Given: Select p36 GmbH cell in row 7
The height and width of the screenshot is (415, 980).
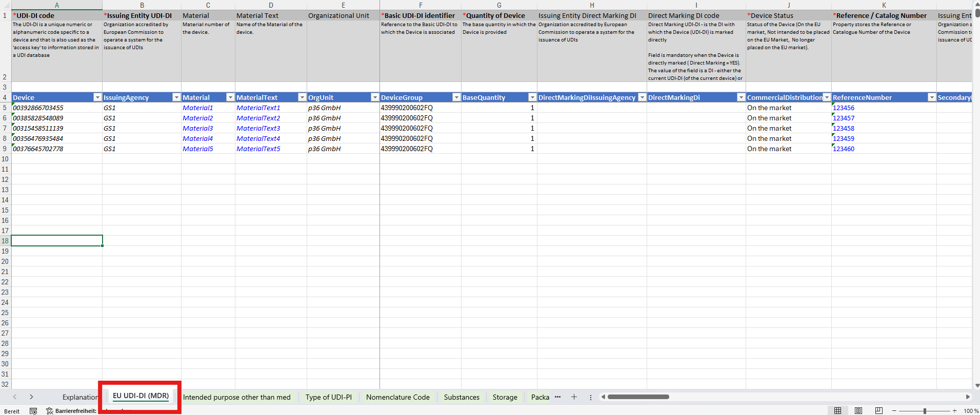Looking at the screenshot, I should tap(343, 128).
